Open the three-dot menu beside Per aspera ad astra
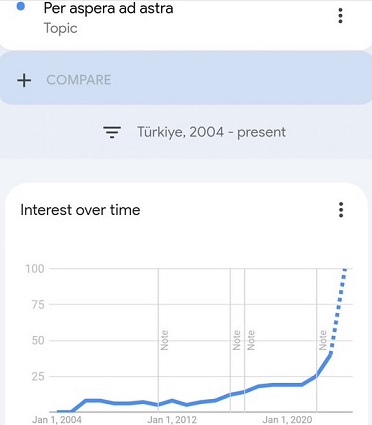The width and height of the screenshot is (372, 425). (x=340, y=16)
